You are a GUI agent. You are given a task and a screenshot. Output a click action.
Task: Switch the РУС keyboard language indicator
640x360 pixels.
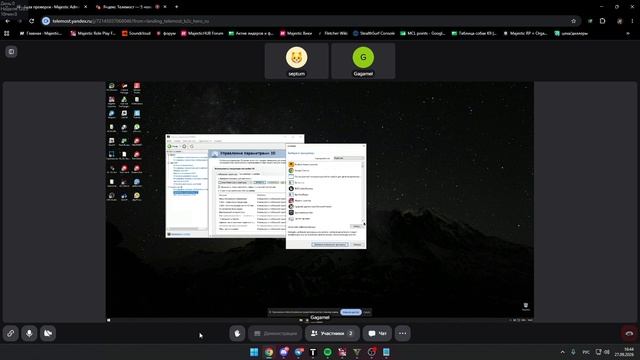[x=586, y=352]
